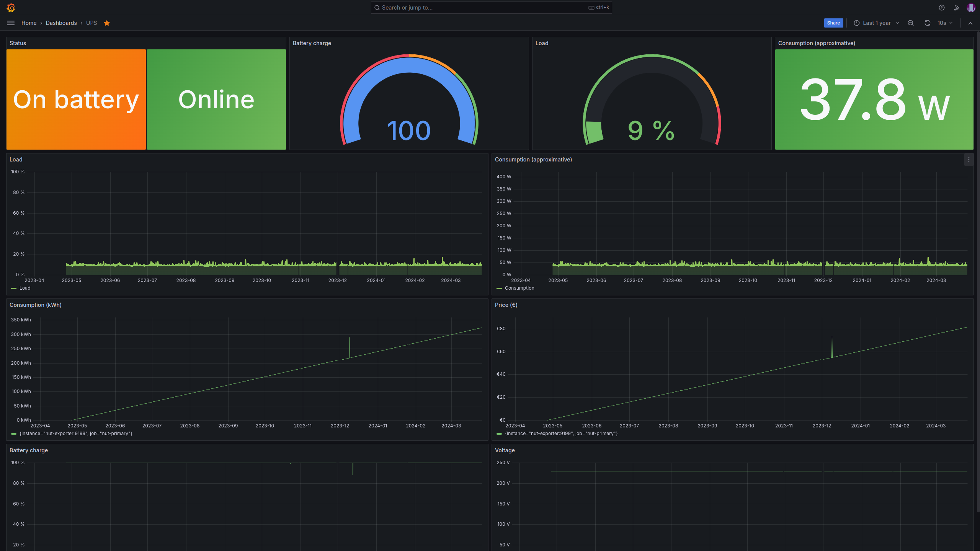Click the spike in Price (€) graph

pyautogui.click(x=832, y=347)
